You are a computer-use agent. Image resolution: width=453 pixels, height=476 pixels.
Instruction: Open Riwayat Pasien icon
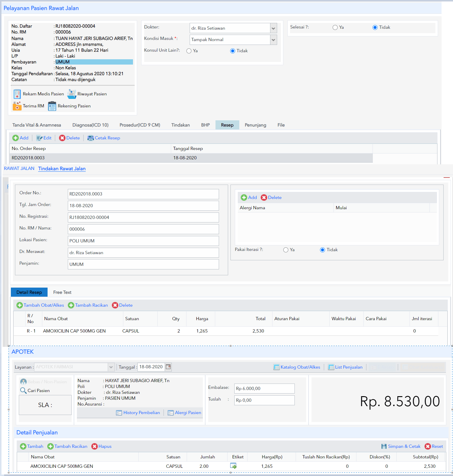coord(72,94)
